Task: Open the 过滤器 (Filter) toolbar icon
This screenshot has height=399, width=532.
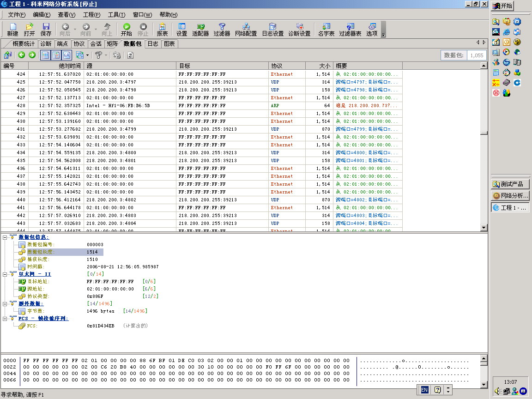Action: (222, 30)
